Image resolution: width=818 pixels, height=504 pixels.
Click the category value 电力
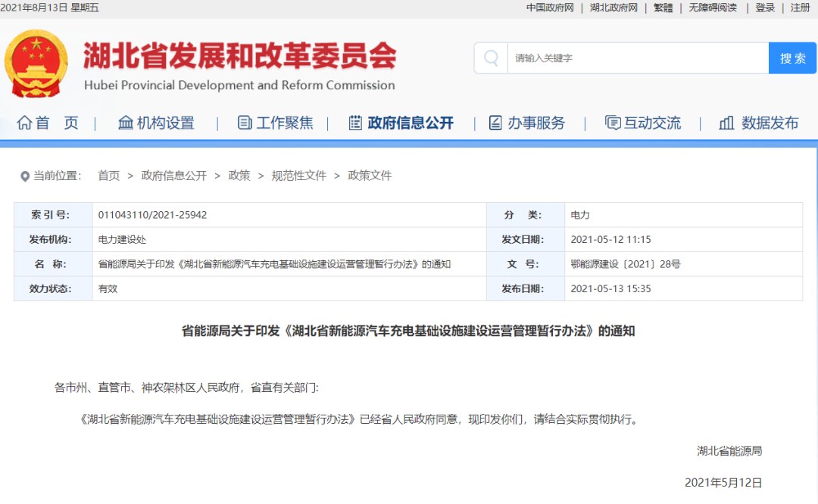[x=580, y=215]
